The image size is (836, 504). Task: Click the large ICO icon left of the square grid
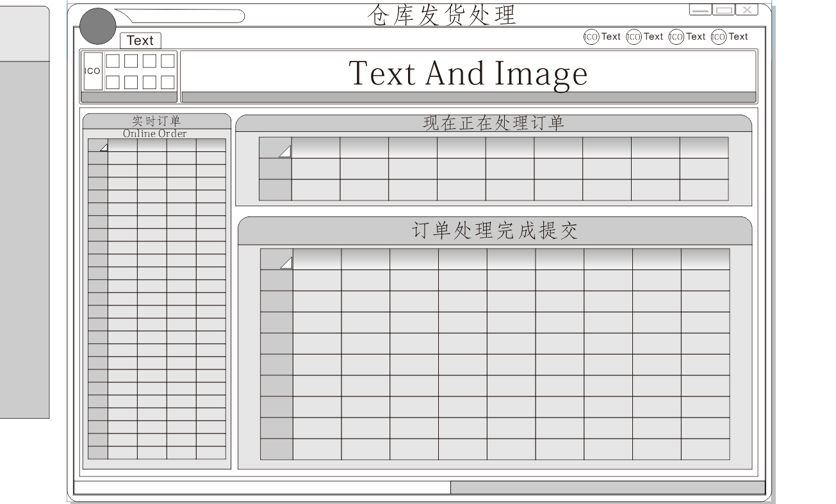point(93,71)
